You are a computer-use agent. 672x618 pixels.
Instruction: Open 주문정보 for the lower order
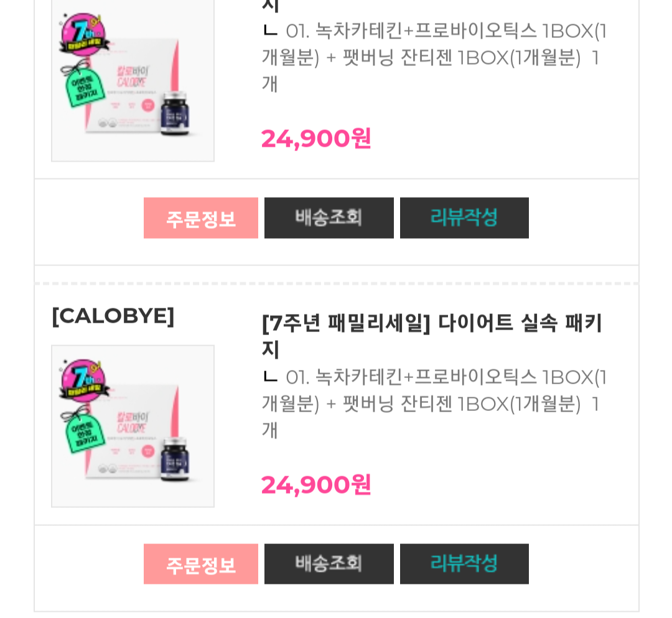pos(200,565)
